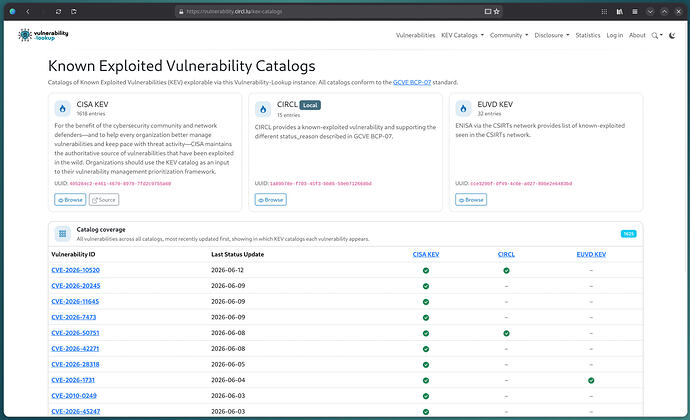Screen dimensions: 690x420
Task: Click the CISA KEV checkmark for CVE-2026-7473
Action: click(x=426, y=317)
